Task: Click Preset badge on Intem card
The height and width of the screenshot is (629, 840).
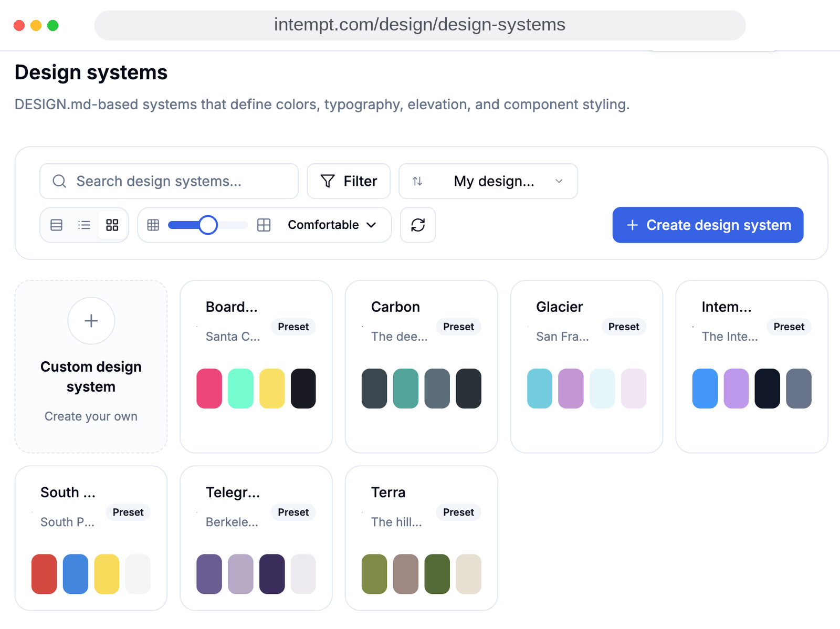Action: pyautogui.click(x=789, y=327)
